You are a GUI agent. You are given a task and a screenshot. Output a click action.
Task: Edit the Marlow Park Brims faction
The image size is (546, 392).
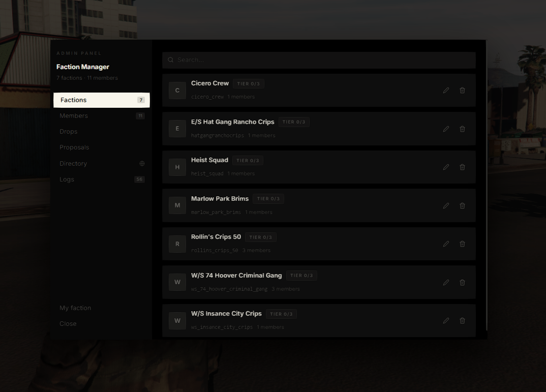(446, 206)
